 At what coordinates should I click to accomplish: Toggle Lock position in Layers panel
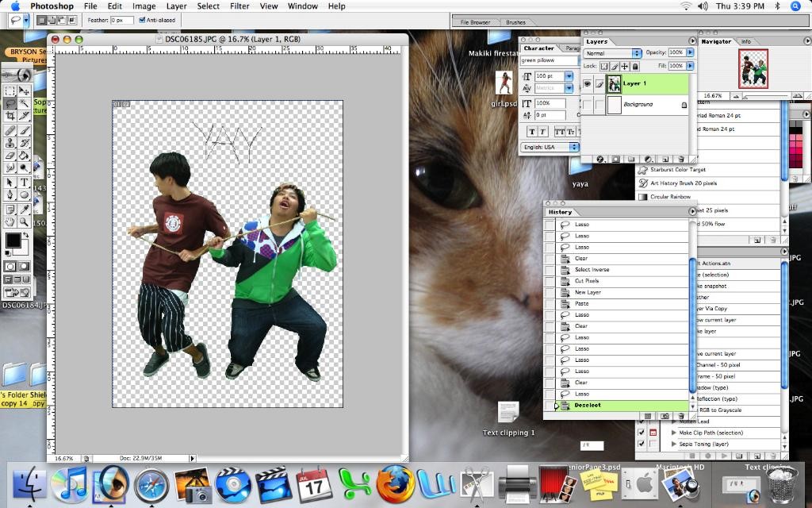tap(625, 67)
